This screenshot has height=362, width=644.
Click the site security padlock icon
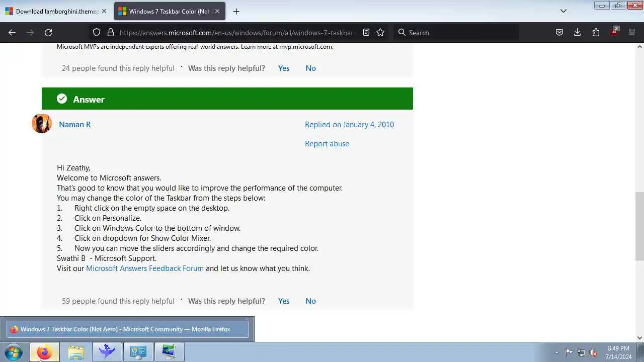111,32
